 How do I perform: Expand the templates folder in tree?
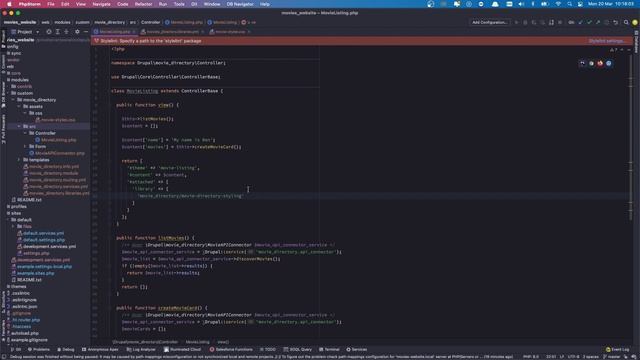coord(19,160)
